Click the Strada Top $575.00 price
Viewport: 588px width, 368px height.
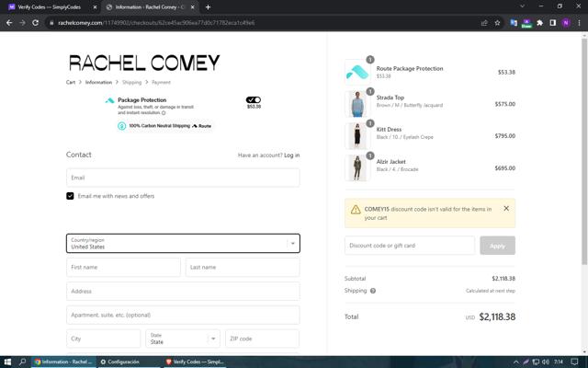point(504,104)
